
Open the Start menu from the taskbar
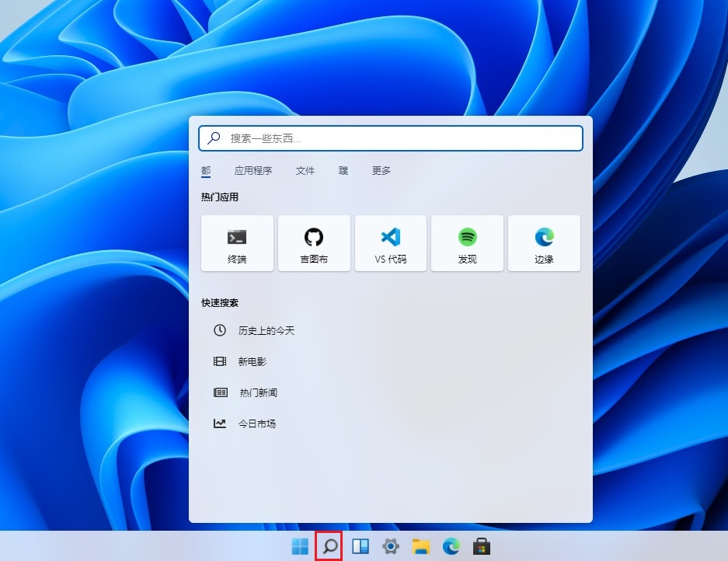298,546
